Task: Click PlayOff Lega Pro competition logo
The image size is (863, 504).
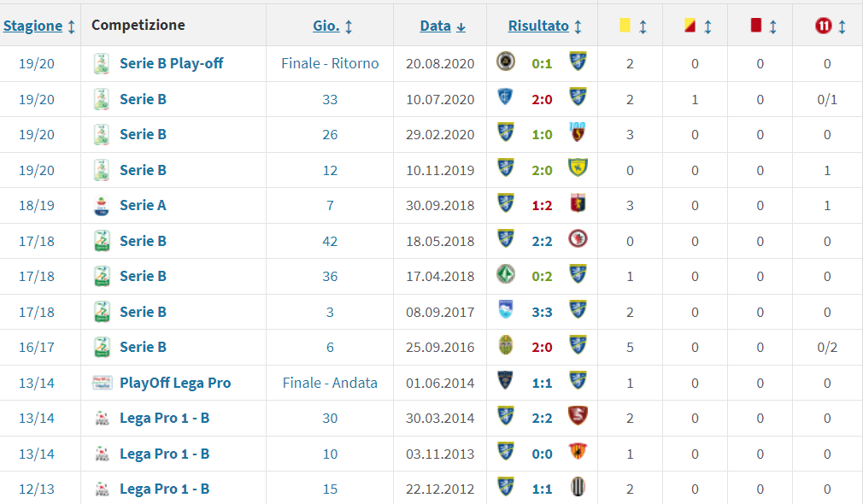Action: coord(102,383)
